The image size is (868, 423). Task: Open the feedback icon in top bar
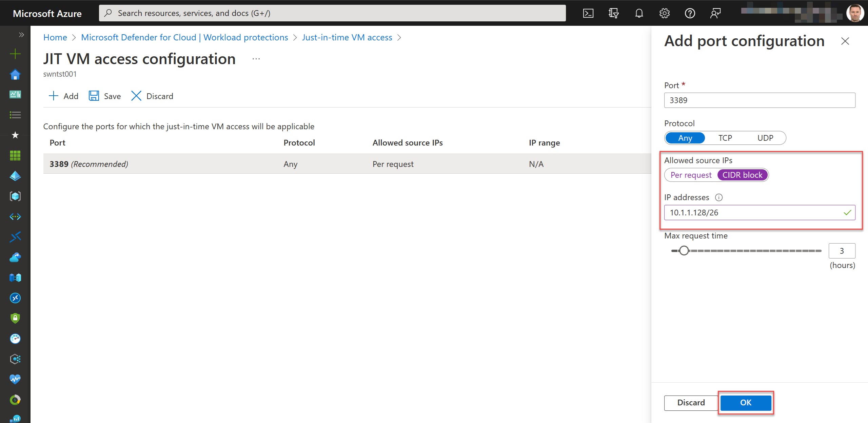715,13
